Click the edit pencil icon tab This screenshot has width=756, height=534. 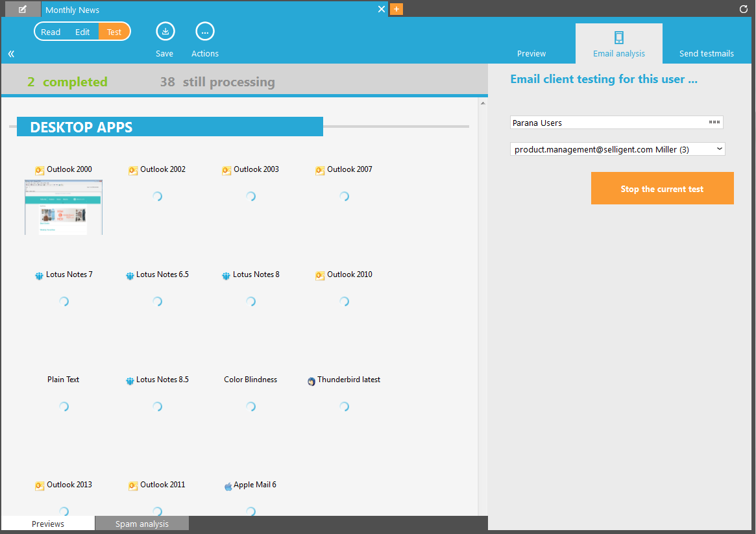(23, 9)
